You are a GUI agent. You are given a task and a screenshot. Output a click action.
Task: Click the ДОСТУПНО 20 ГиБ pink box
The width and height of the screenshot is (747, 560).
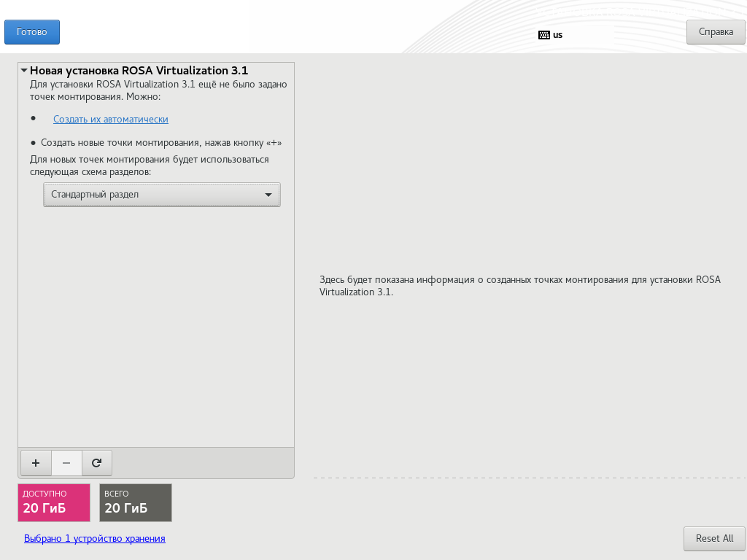54,503
